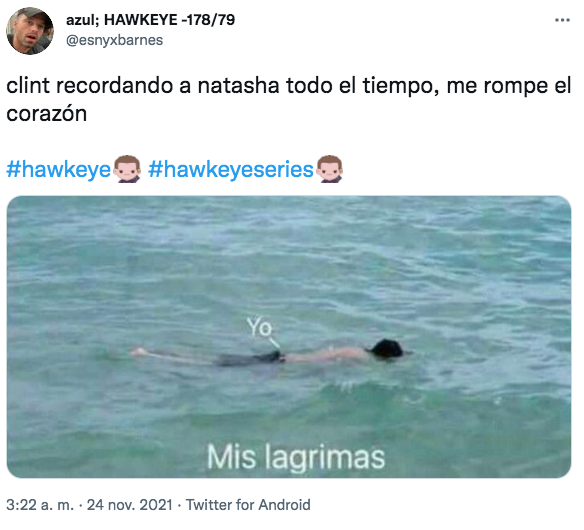This screenshot has width=584, height=530.
Task: Expand the ocean swimmer meme image
Action: pyautogui.click(x=289, y=337)
